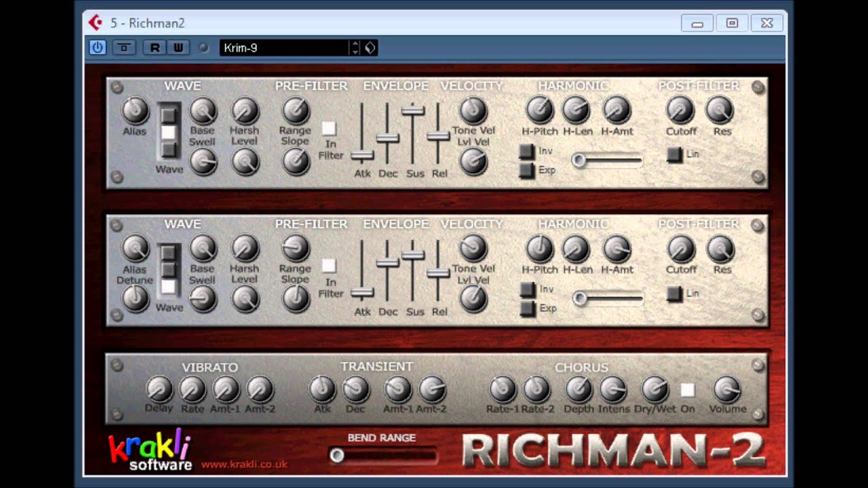Image resolution: width=868 pixels, height=488 pixels.
Task: Toggle the Inv button in lower Harmonic section
Action: [x=527, y=290]
